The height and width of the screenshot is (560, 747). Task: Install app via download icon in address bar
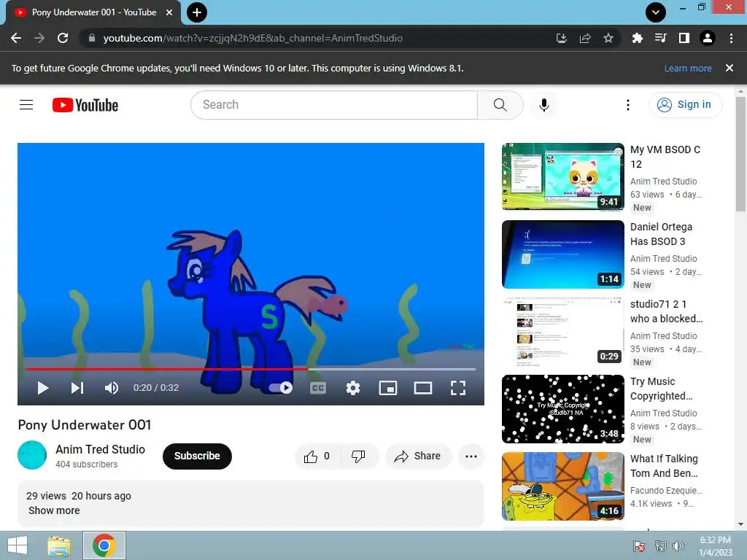pyautogui.click(x=562, y=38)
